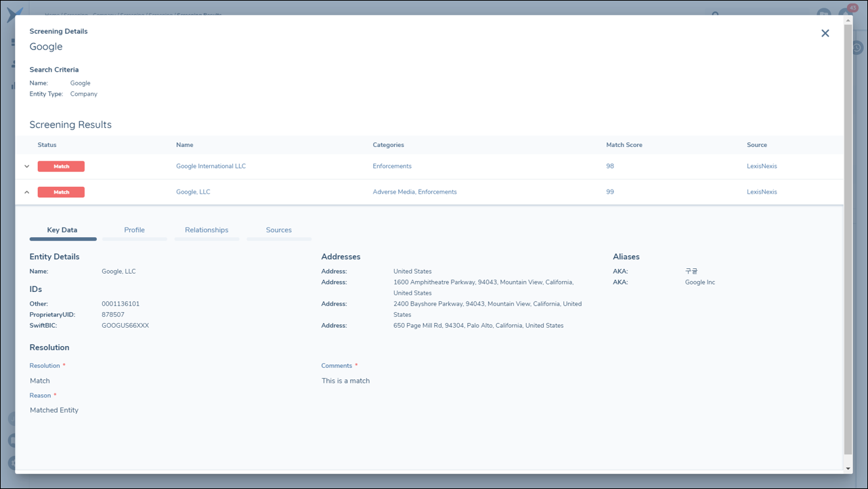Click the Match Score column header

coord(624,145)
